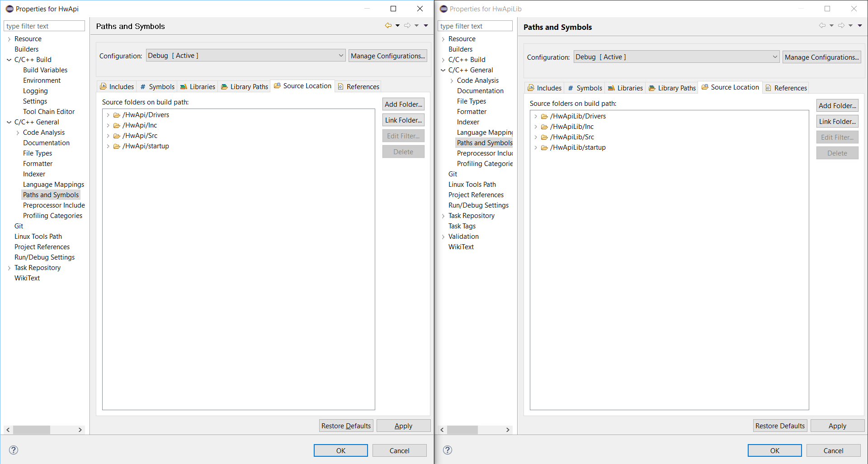Expand C/C++ Build node in HwApiLib tree
Image resolution: width=868 pixels, height=464 pixels.
pyautogui.click(x=443, y=60)
